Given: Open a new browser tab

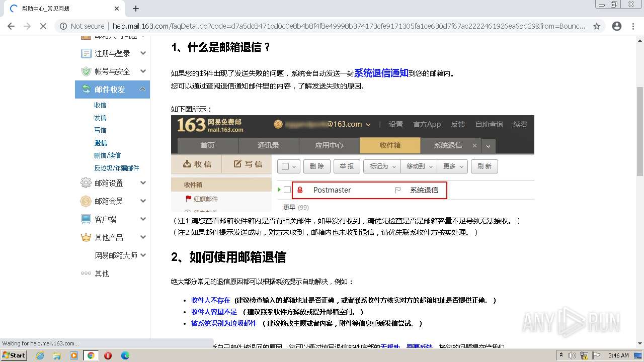Looking at the screenshot, I should (x=136, y=9).
